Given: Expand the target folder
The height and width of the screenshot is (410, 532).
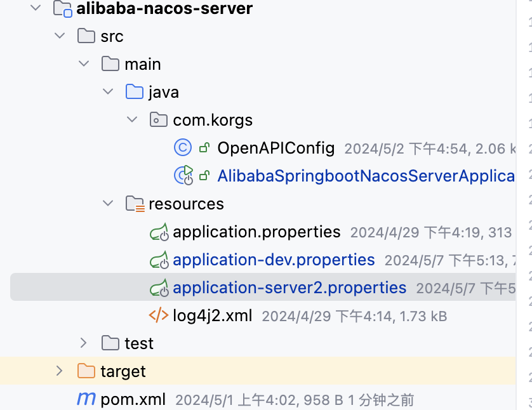Looking at the screenshot, I should pyautogui.click(x=60, y=371).
